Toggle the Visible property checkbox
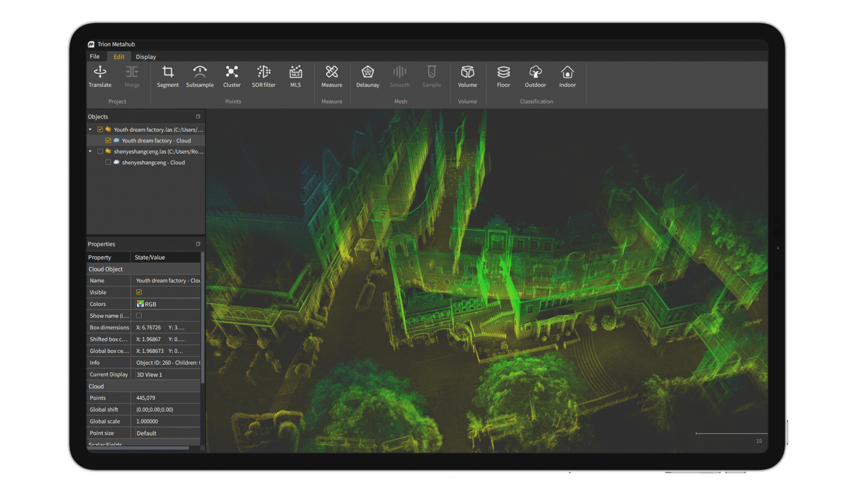 tap(139, 292)
